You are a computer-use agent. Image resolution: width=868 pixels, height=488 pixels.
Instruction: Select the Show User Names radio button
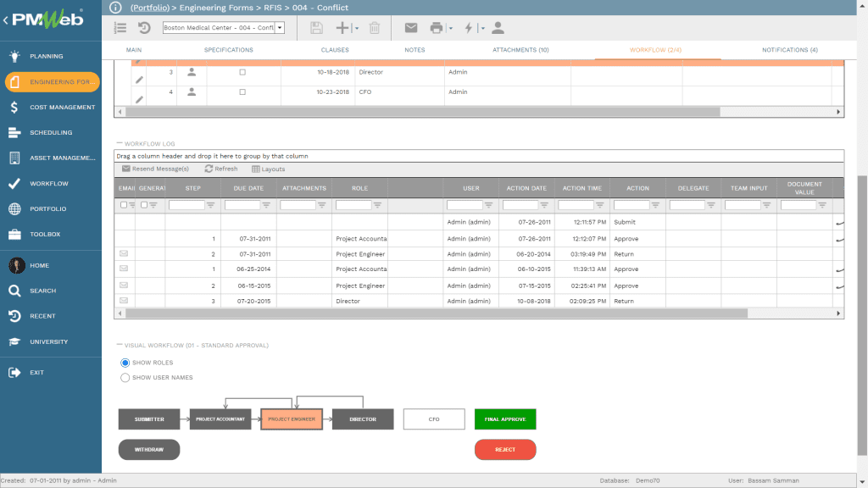coord(125,378)
